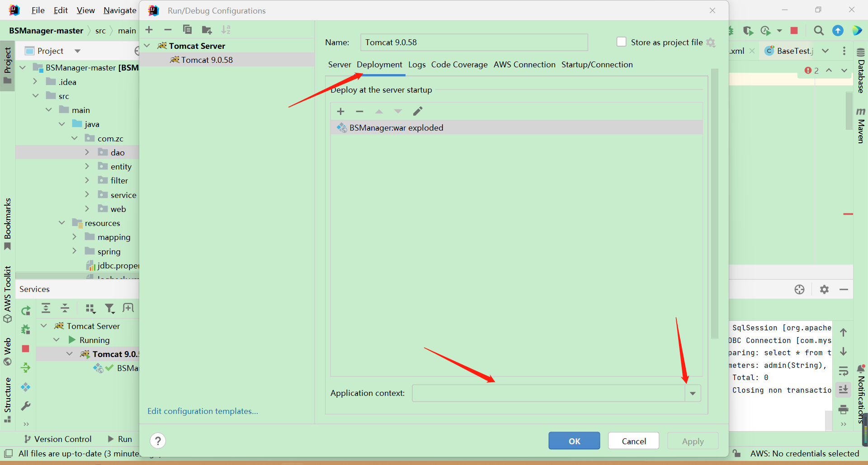The width and height of the screenshot is (868, 465).
Task: Click Services panel settings gear
Action: click(x=824, y=289)
